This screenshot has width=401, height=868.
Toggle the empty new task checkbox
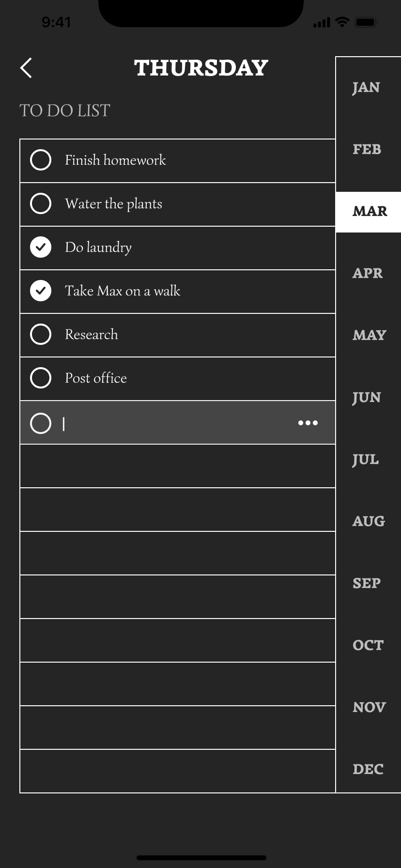41,423
